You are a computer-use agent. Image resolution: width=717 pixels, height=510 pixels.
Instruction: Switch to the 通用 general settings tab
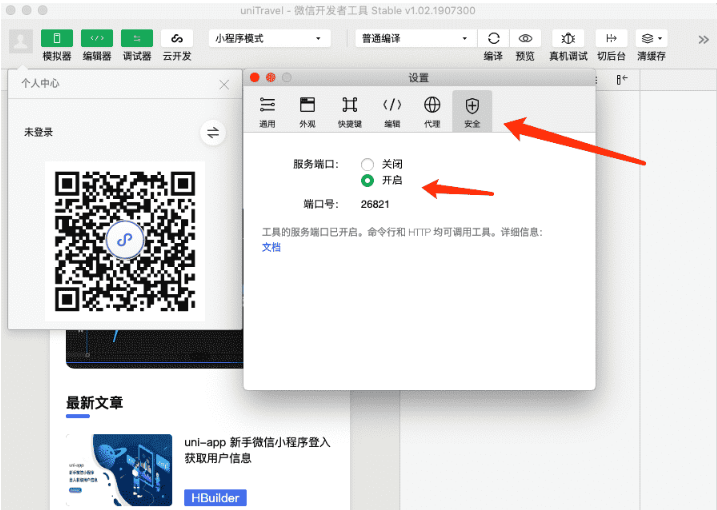pyautogui.click(x=268, y=112)
